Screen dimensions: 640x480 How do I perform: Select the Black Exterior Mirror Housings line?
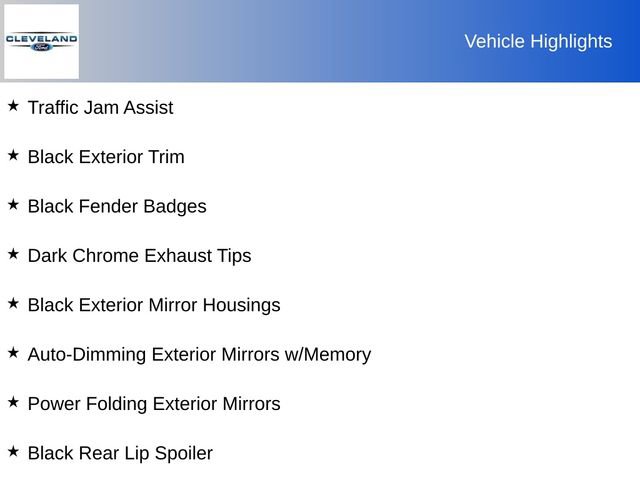coord(154,305)
